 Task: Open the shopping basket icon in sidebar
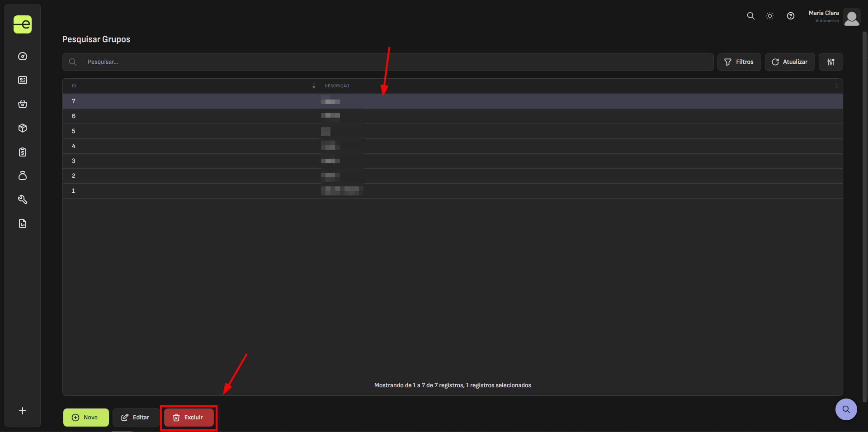[x=23, y=104]
